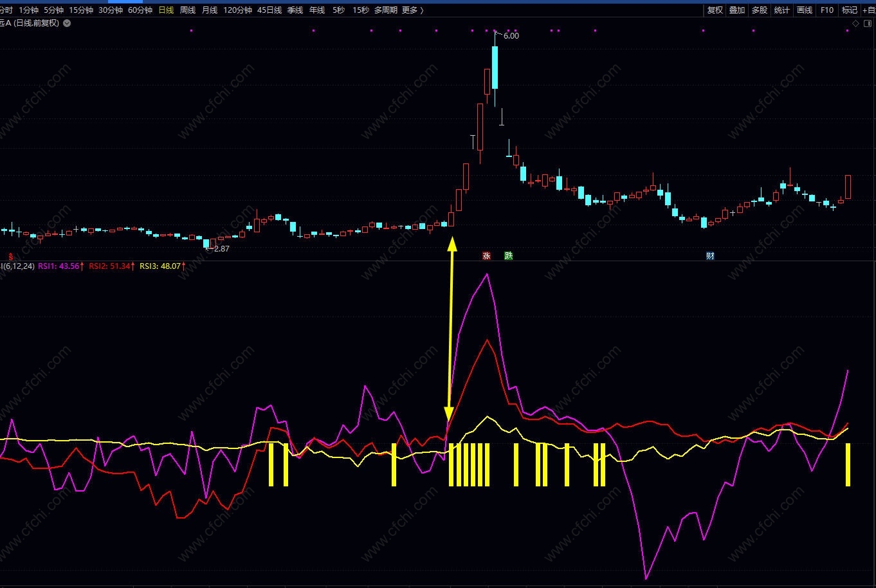
Task: Select the 45日线 period tab
Action: pos(269,10)
